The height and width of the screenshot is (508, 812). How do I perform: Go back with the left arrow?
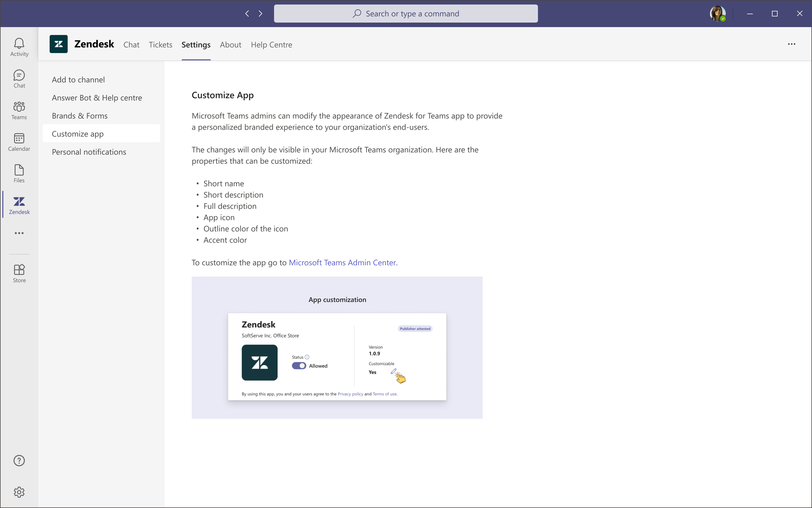coord(247,14)
